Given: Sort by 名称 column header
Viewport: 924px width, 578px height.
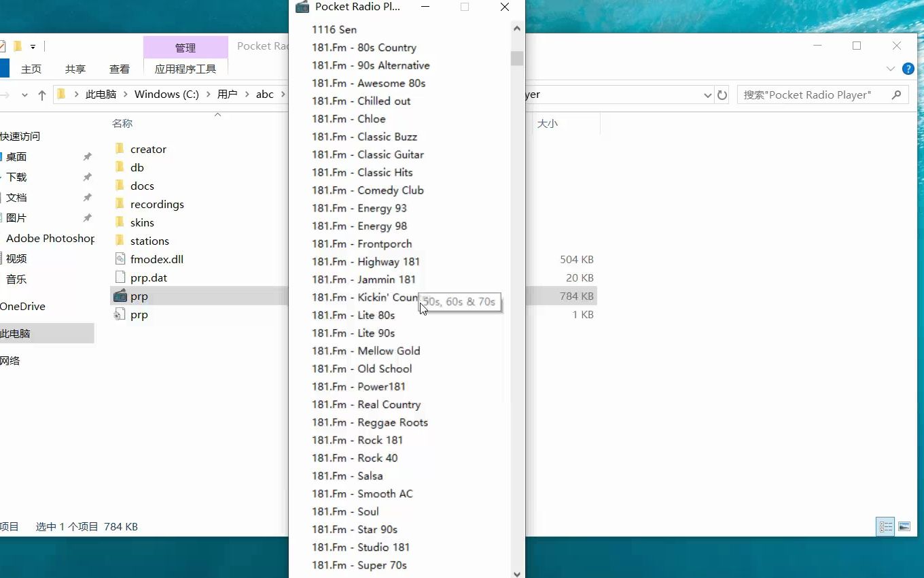Looking at the screenshot, I should 122,123.
